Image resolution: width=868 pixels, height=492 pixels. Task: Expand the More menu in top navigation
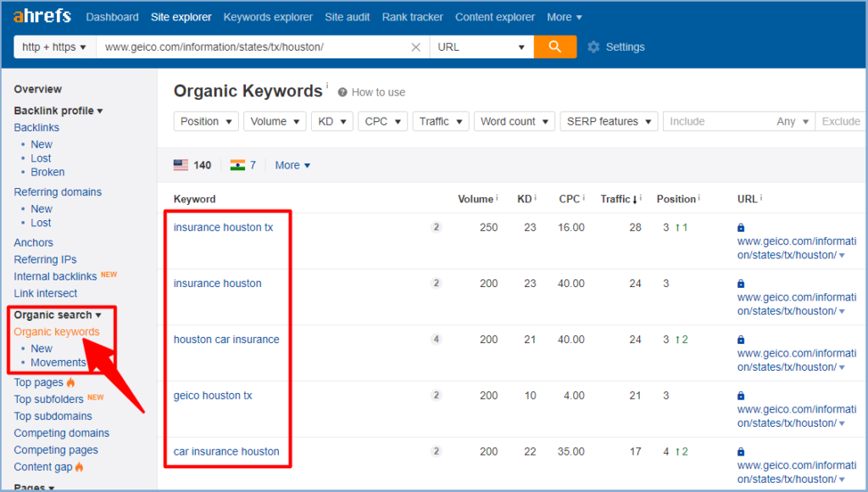(564, 17)
